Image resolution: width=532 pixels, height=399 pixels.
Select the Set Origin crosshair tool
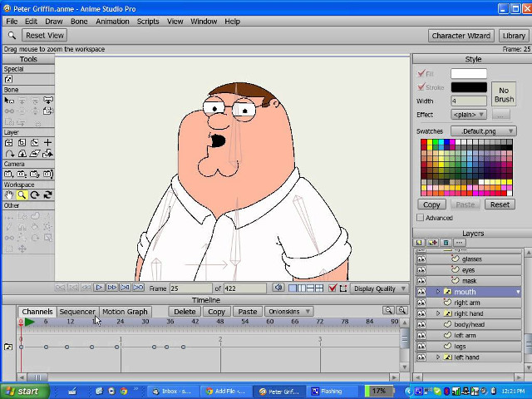pos(47,143)
